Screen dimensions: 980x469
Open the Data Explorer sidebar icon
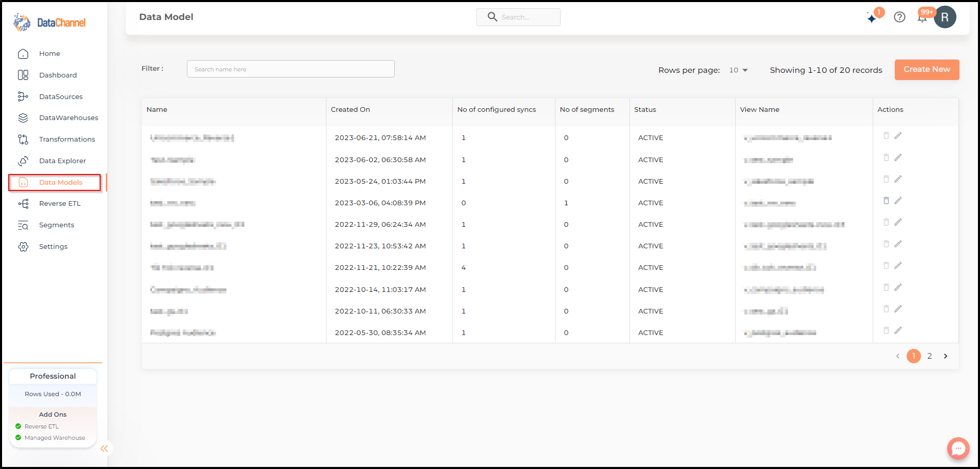[23, 161]
